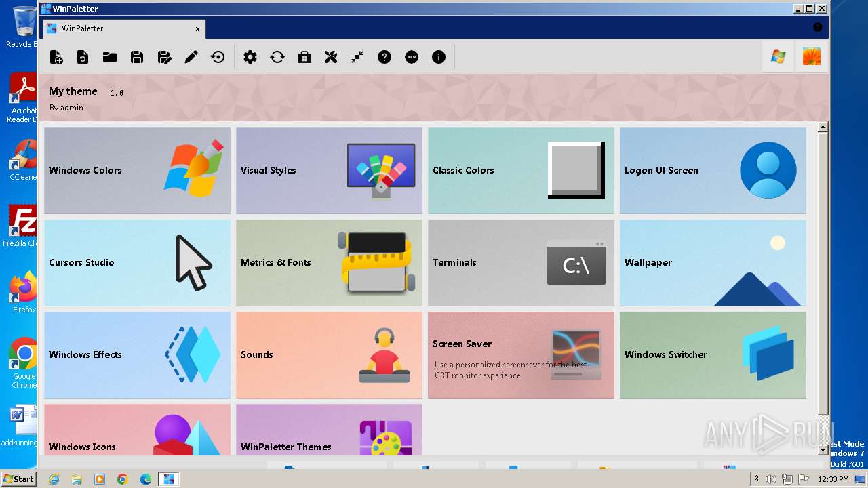This screenshot has height=488, width=868.
Task: Open the Sounds tile
Action: tap(330, 355)
